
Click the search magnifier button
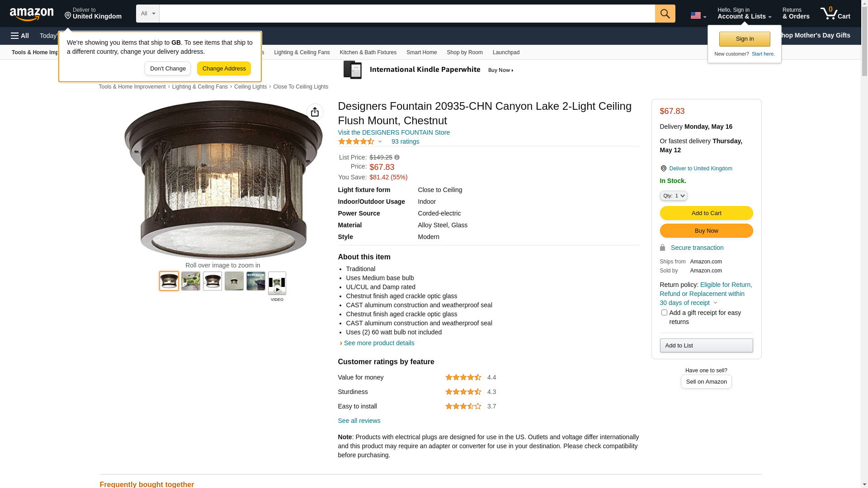point(665,14)
